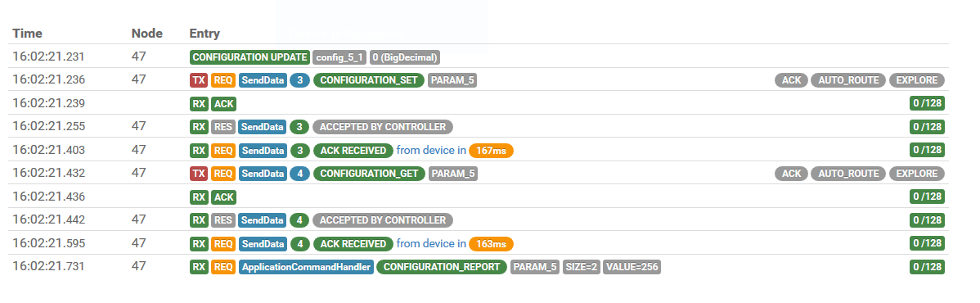Image resolution: width=980 pixels, height=303 pixels.
Task: Click the CONFIGURATION_SET command badge
Action: [369, 80]
